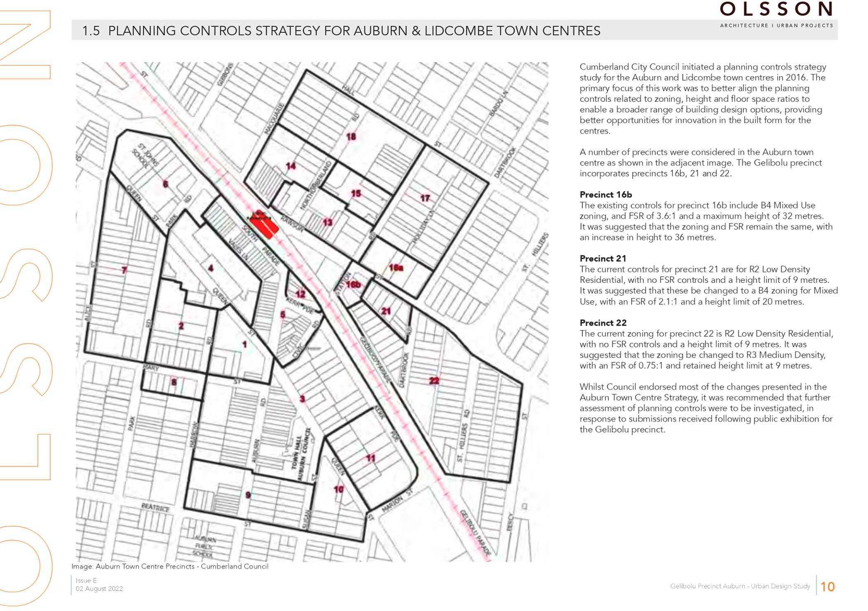Click the 'Precinct 21' bold heading
This screenshot has width=868, height=611.
tap(603, 259)
